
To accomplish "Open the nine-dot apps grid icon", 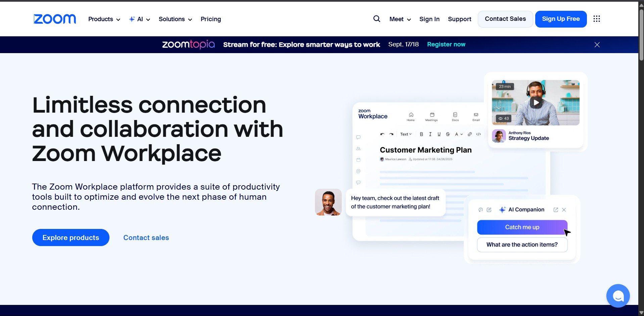I will point(596,19).
